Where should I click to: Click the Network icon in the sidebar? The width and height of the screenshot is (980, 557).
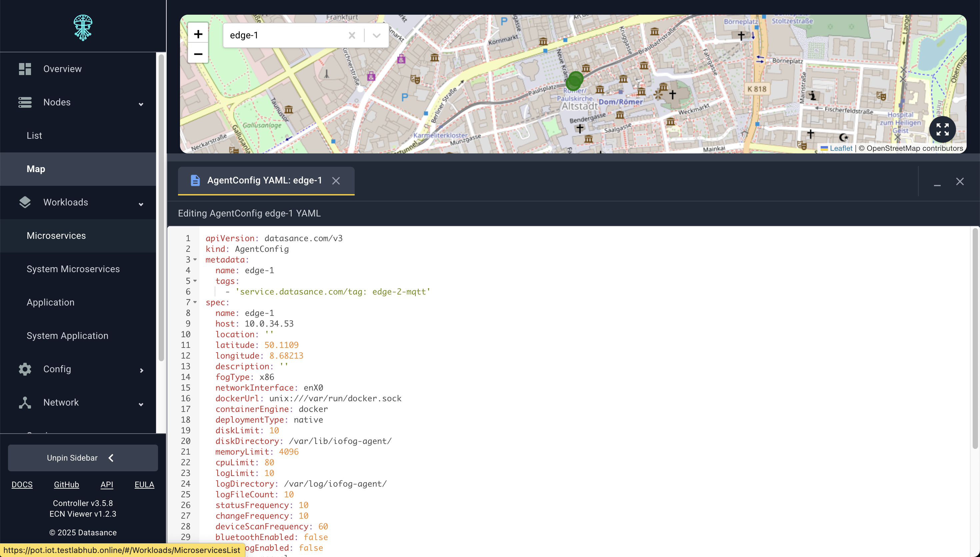24,403
